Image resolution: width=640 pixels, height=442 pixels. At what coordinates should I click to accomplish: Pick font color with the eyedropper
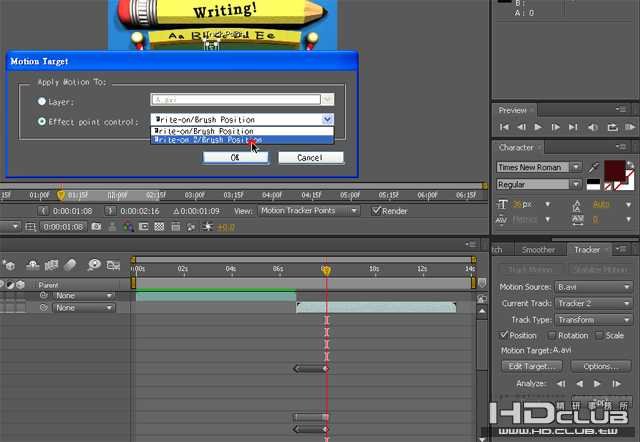coord(593,167)
